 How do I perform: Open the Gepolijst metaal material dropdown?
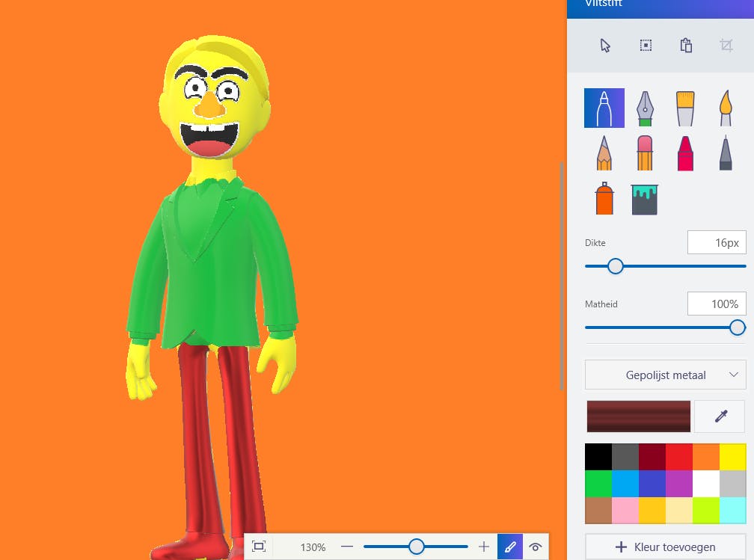665,375
